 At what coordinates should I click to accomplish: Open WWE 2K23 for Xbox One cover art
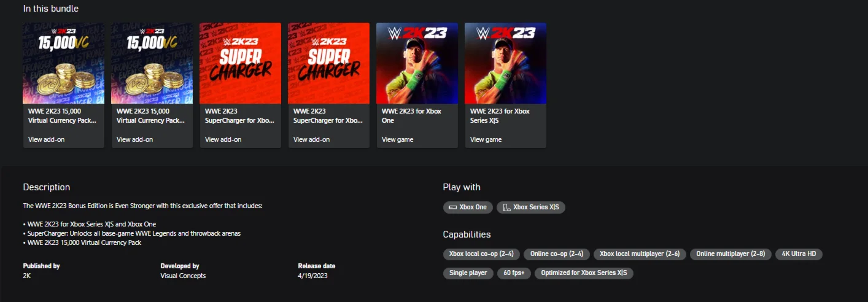coord(417,63)
